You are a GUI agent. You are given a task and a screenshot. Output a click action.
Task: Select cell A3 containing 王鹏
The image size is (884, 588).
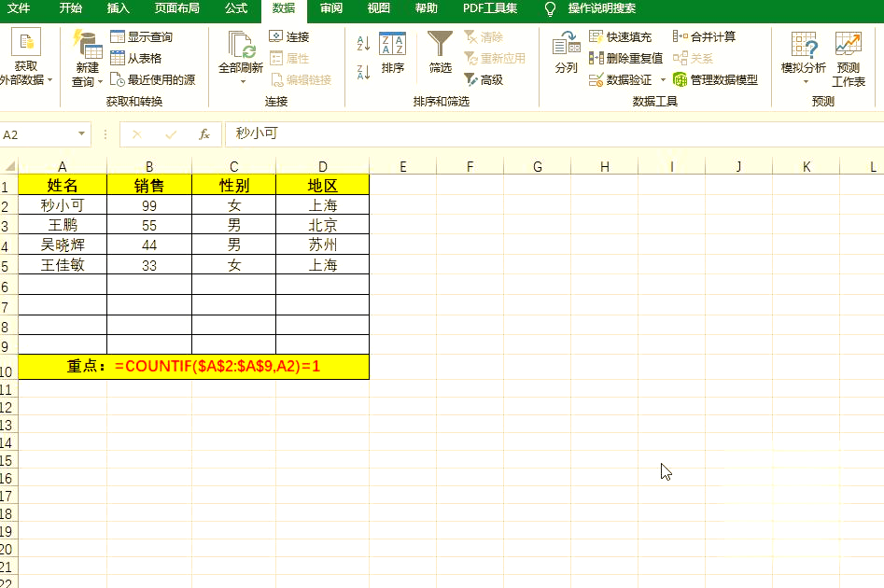point(63,225)
